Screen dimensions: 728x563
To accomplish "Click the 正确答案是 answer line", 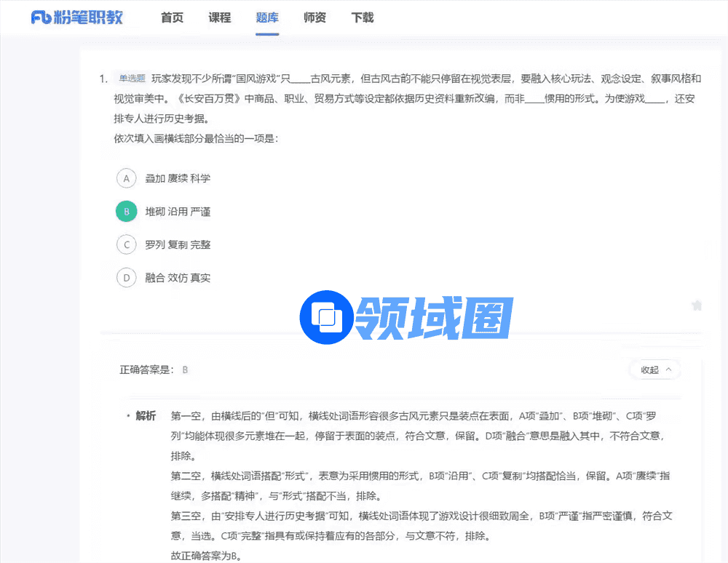I will pyautogui.click(x=154, y=370).
